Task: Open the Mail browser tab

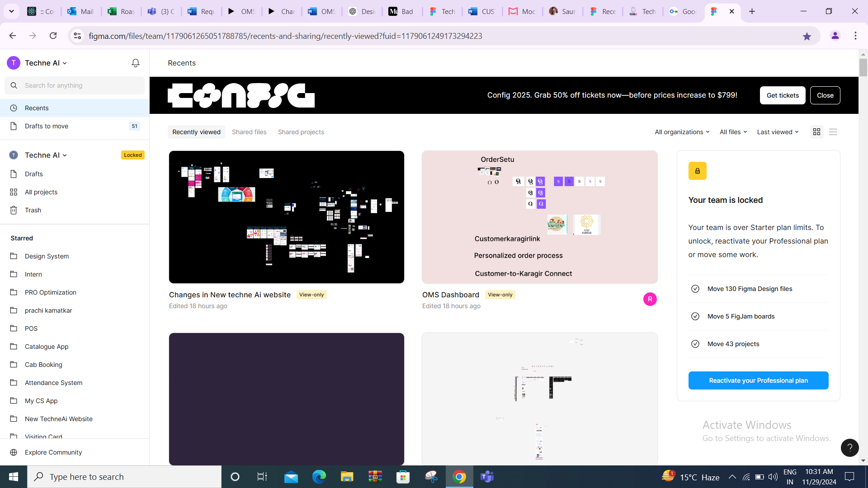Action: [81, 11]
